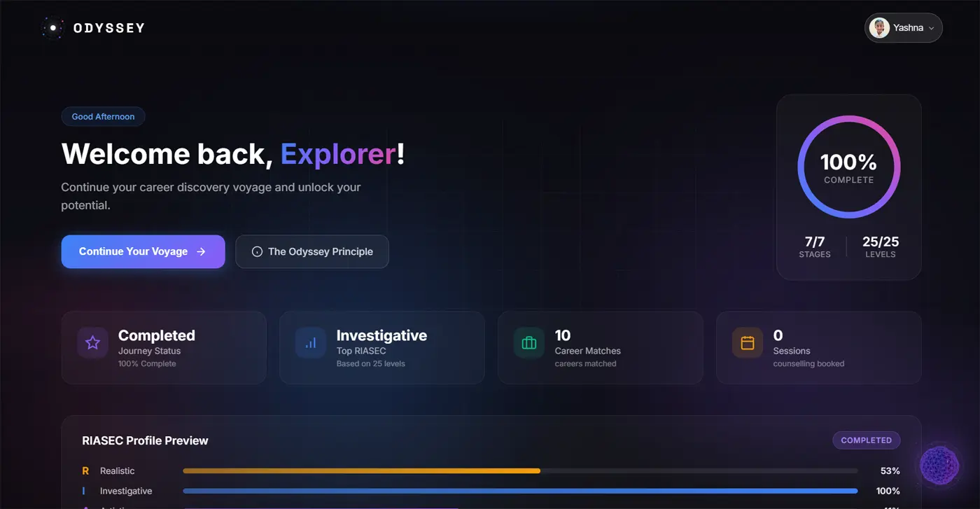Click the "100% Complete" Journey Status caption
The image size is (980, 509).
pos(147,364)
